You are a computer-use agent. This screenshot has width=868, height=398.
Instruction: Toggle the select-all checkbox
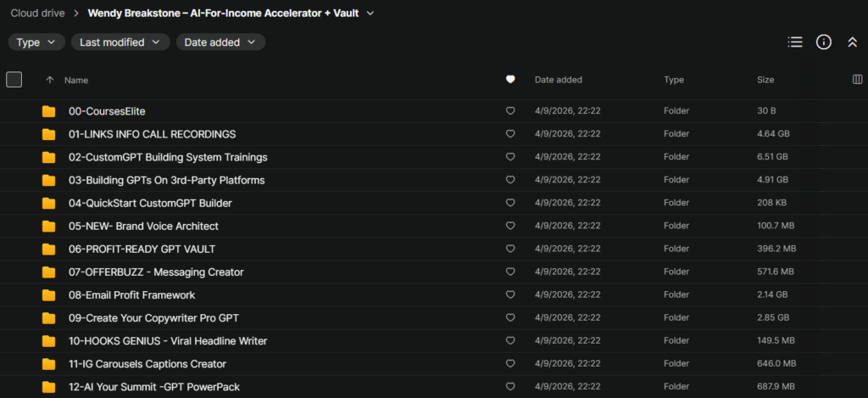[x=14, y=80]
